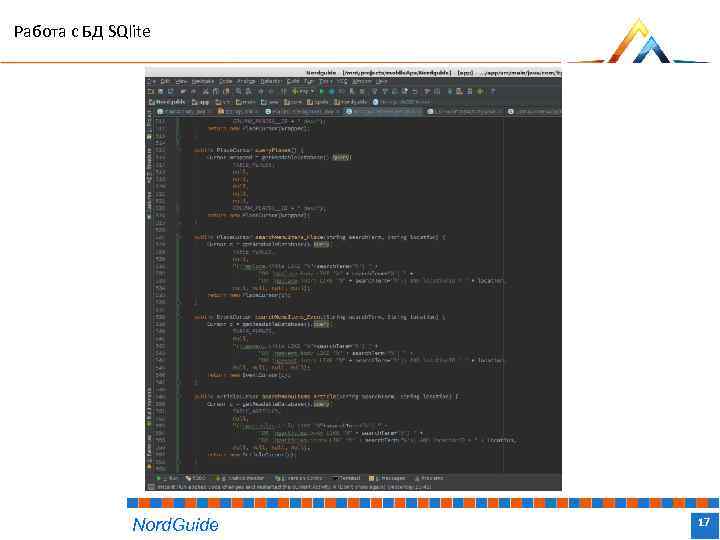Open the Refactor menu

click(x=270, y=81)
